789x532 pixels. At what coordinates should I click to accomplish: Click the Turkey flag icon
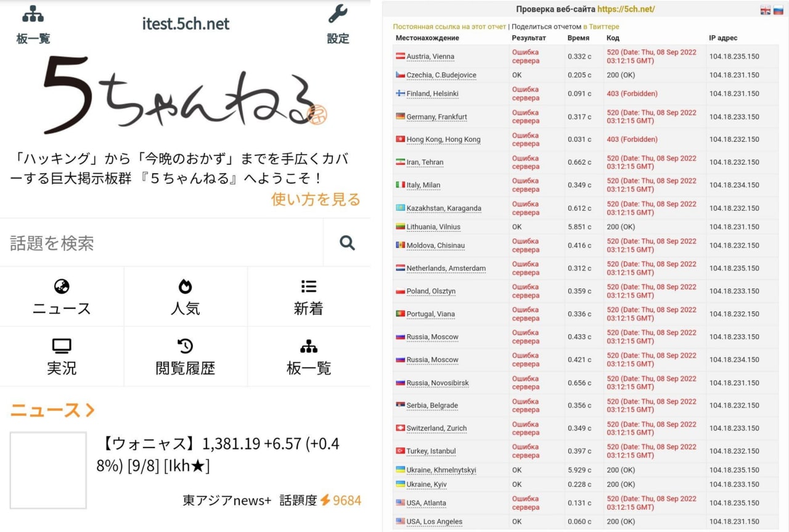point(400,451)
